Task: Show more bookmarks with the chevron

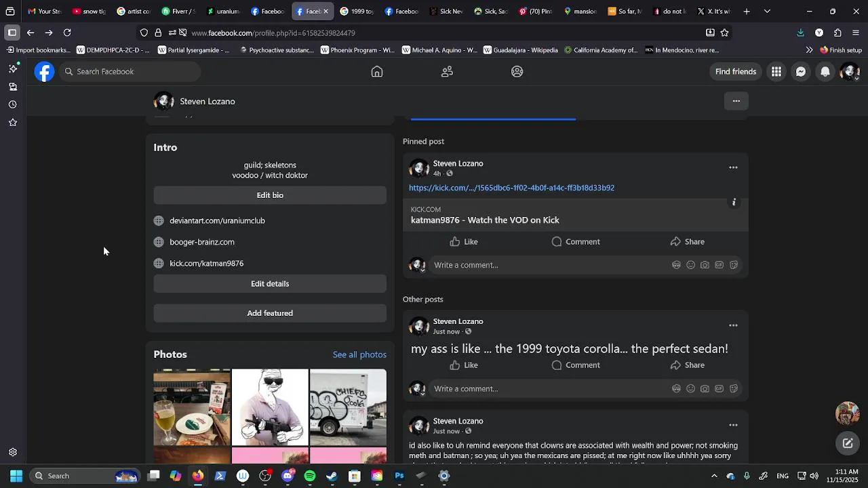Action: [x=809, y=50]
